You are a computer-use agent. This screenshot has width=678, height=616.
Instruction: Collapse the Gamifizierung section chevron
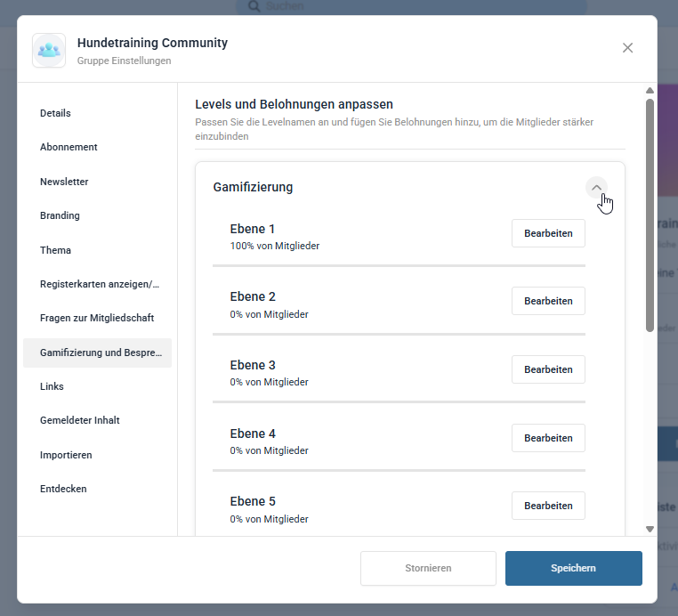(596, 187)
